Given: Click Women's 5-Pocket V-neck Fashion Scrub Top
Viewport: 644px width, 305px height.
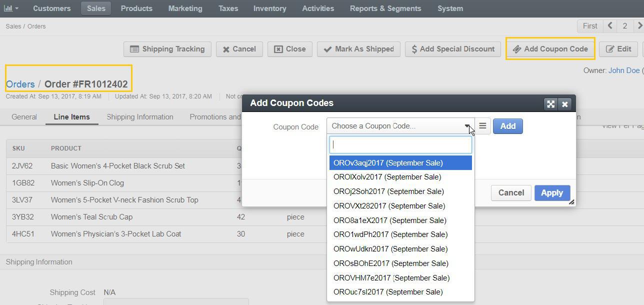Looking at the screenshot, I should [x=124, y=200].
